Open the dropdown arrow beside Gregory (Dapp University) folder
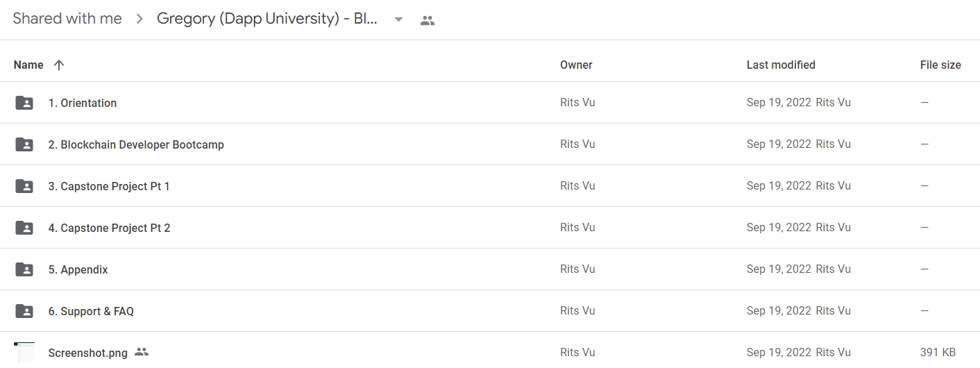 (398, 19)
